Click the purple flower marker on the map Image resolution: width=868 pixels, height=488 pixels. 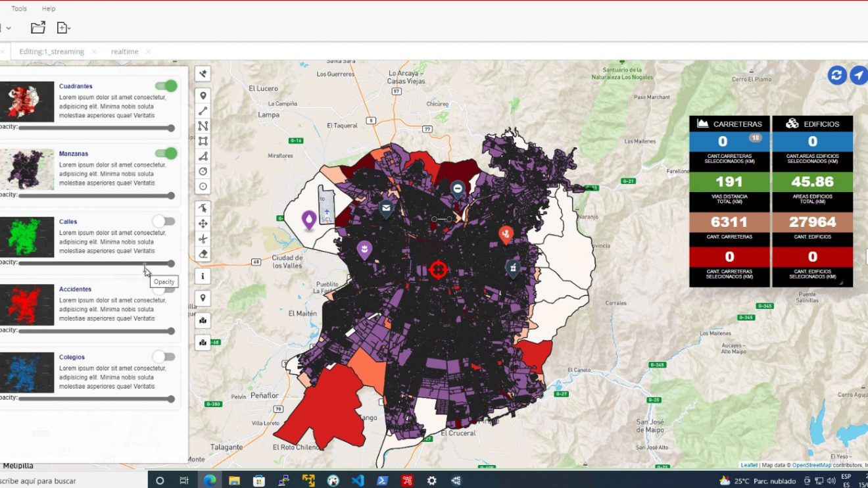pos(364,249)
